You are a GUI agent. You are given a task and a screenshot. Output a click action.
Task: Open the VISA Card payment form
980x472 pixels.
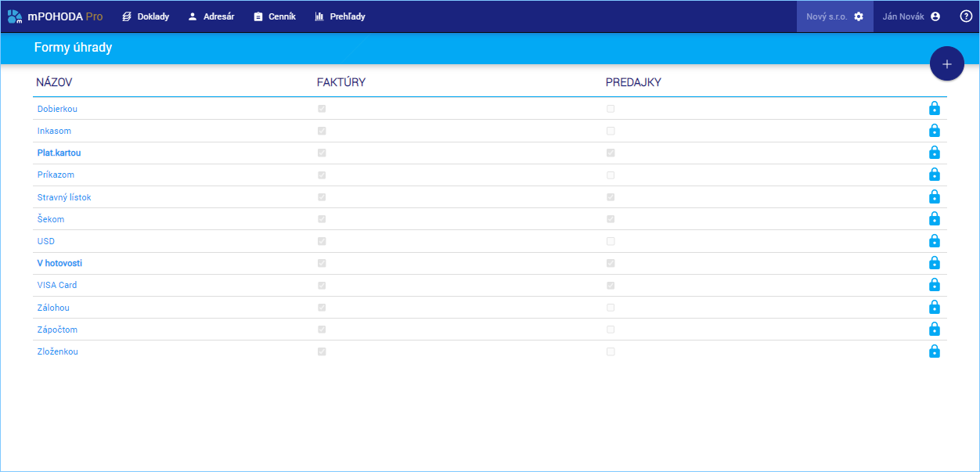[x=57, y=285]
